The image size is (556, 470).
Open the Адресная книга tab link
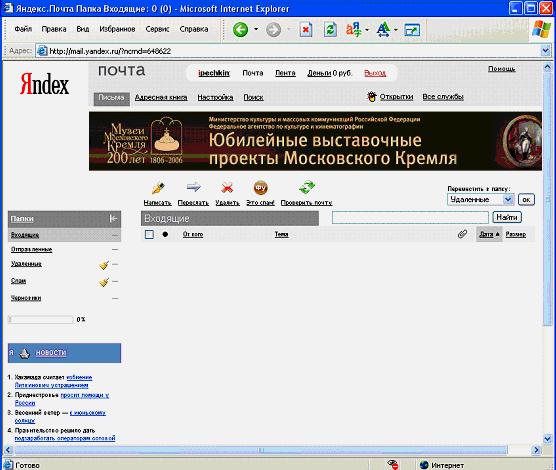pyautogui.click(x=161, y=97)
